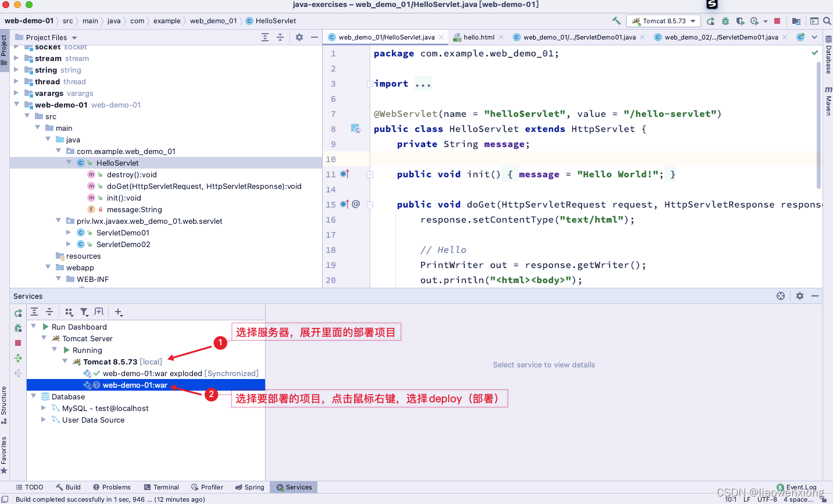Click the Deploy All icon in the Services panel

pyautogui.click(x=18, y=358)
